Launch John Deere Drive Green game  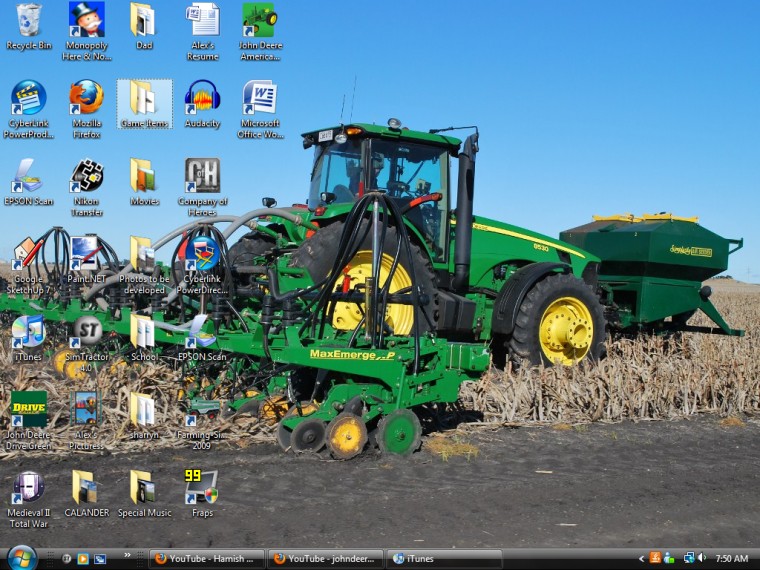click(x=28, y=422)
